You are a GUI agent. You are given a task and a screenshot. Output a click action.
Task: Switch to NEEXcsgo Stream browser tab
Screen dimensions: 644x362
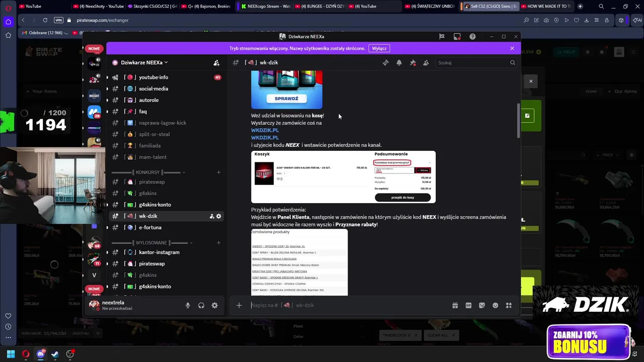point(265,7)
